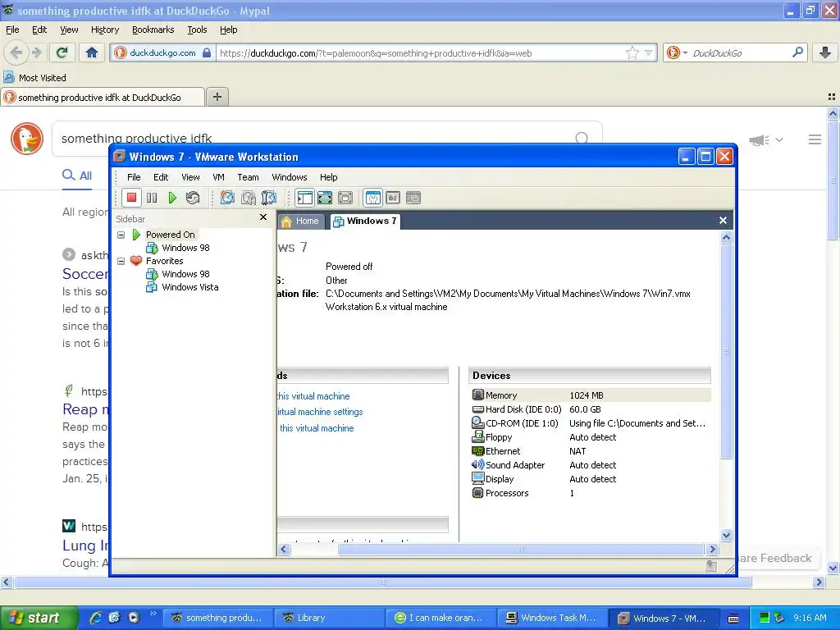Click the Processors device row

591,493
